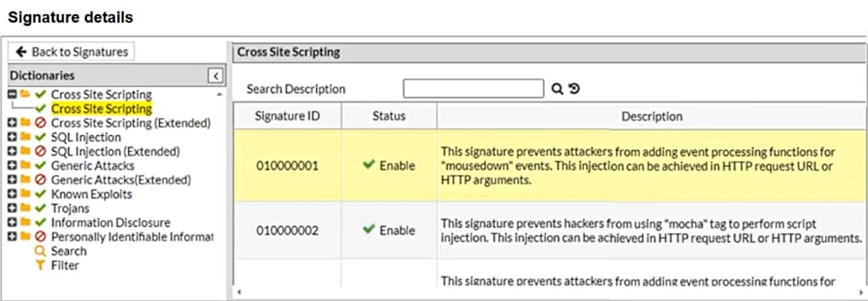868x301 pixels.
Task: Select the highlighted Cross Site Scripting sub-item
Action: (101, 108)
